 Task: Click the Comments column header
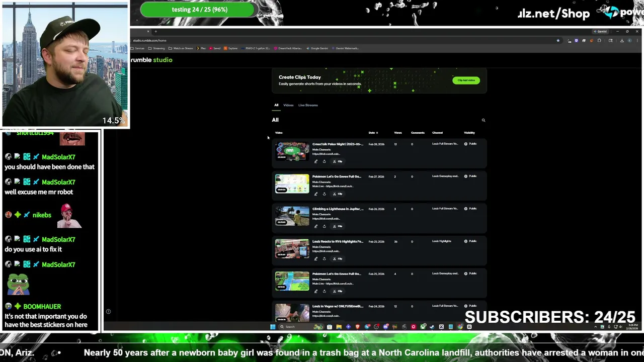(x=418, y=133)
